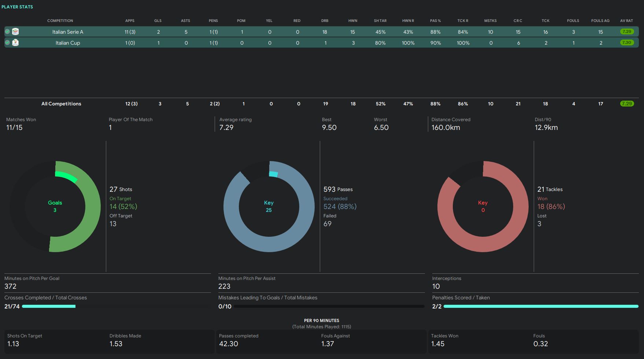
Task: Click the 7.29 rating badge in Serie A row
Action: [626, 32]
